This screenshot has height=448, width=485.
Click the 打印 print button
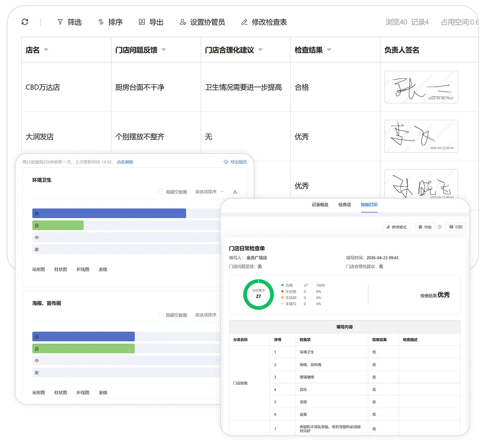tap(456, 227)
